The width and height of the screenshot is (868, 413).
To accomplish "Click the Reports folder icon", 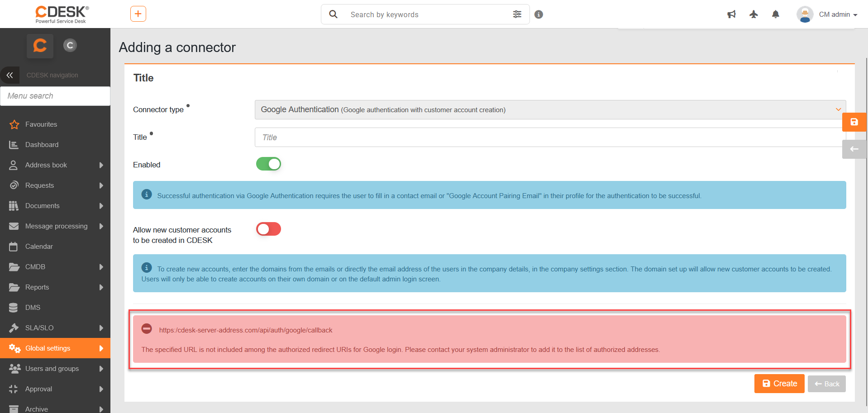I will [14, 287].
